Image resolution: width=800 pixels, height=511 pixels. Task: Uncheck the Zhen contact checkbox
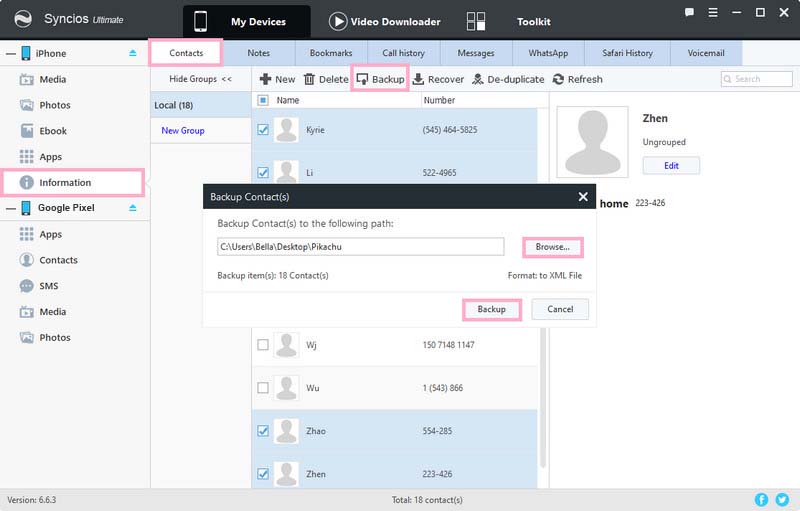click(263, 474)
